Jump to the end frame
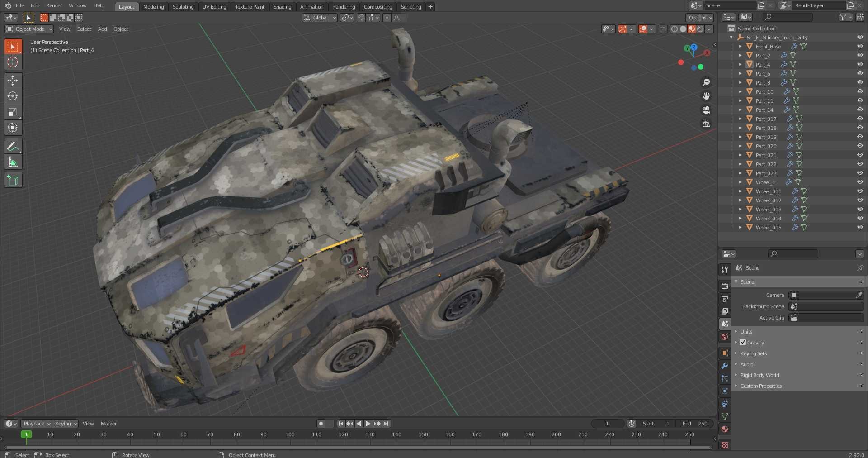 (386, 424)
